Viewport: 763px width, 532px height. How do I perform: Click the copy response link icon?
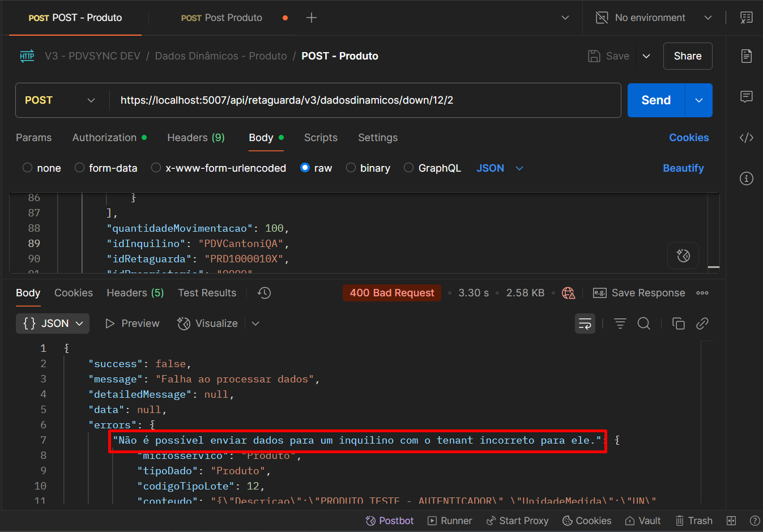tap(702, 324)
